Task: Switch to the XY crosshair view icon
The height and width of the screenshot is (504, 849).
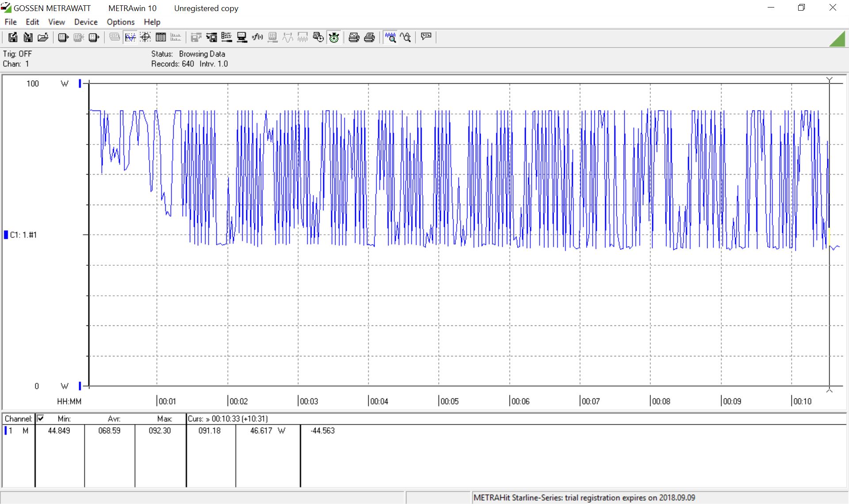Action: coord(145,37)
